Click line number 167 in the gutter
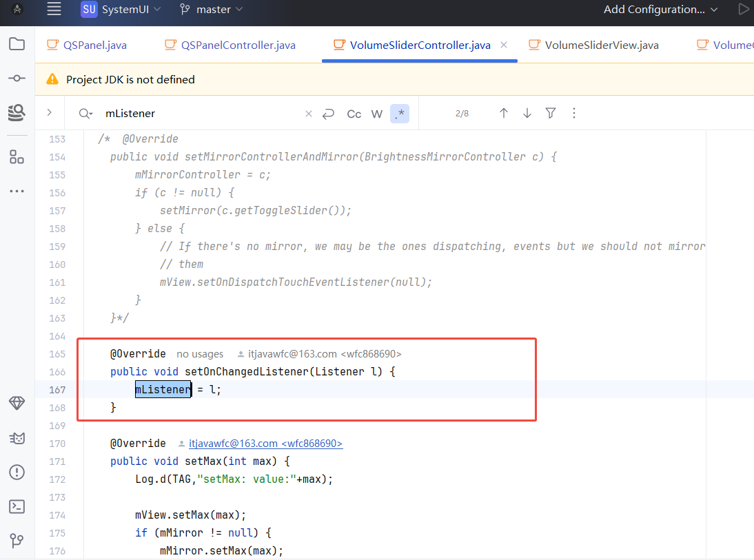The image size is (754, 560). [x=57, y=389]
